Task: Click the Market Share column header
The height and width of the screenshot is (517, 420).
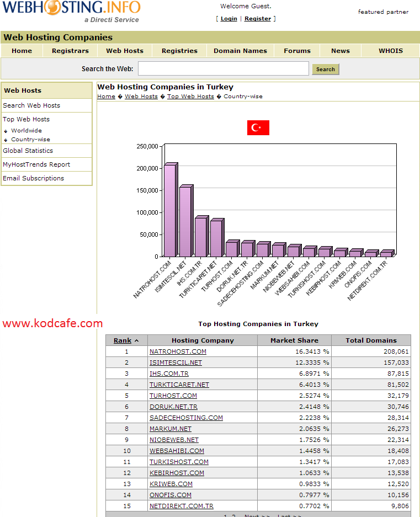Action: 294,340
